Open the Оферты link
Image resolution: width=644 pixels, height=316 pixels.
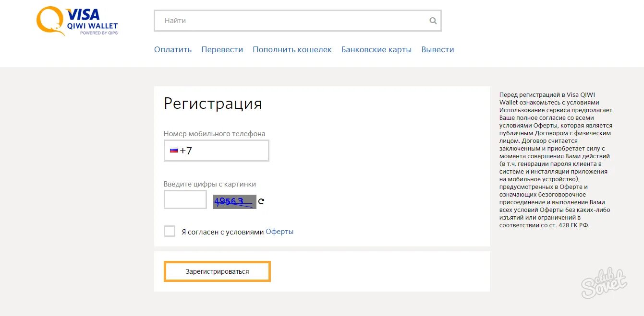(279, 232)
